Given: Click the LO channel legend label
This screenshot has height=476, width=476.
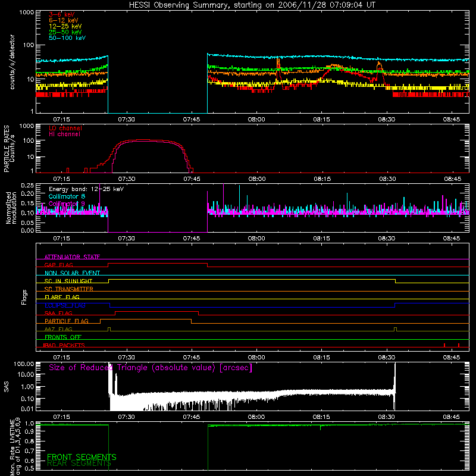Looking at the screenshot, I should tap(65, 128).
